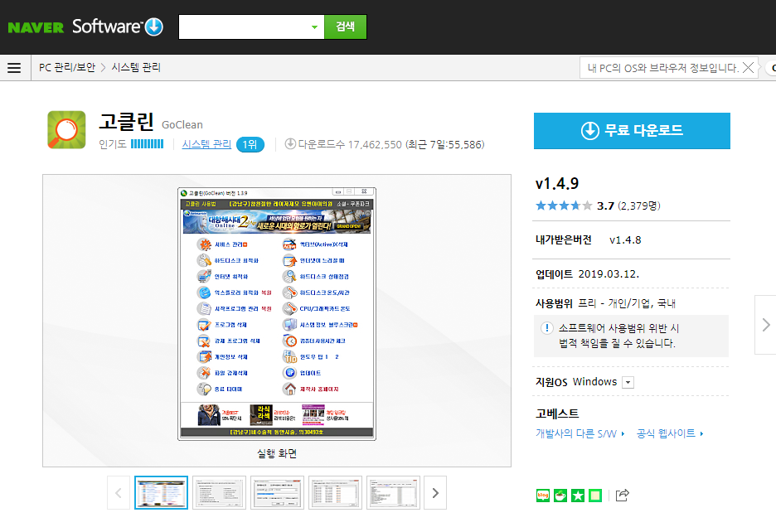This screenshot has width=776, height=532.
Task: Click the green memo square icon
Action: click(595, 495)
